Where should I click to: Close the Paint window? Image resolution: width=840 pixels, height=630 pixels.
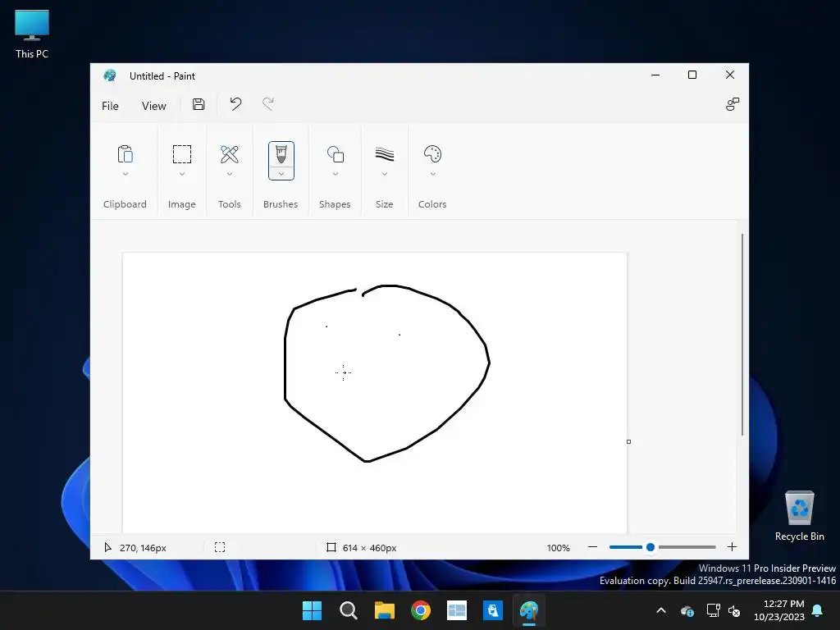coord(729,75)
